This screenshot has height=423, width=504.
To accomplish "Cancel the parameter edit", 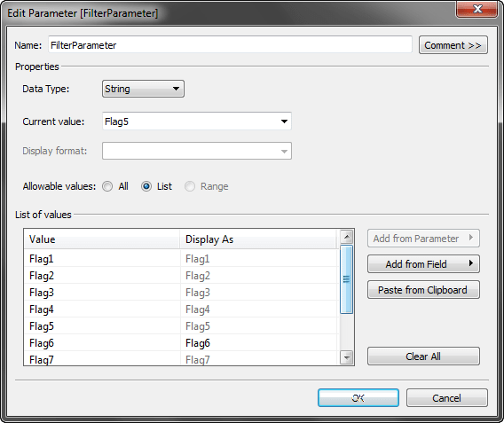I will (x=447, y=398).
